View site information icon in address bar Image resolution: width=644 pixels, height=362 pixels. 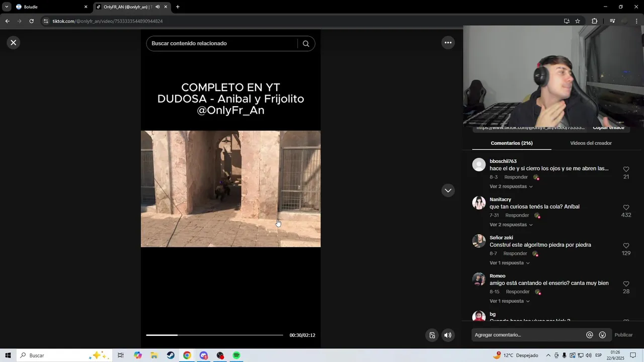(46, 21)
